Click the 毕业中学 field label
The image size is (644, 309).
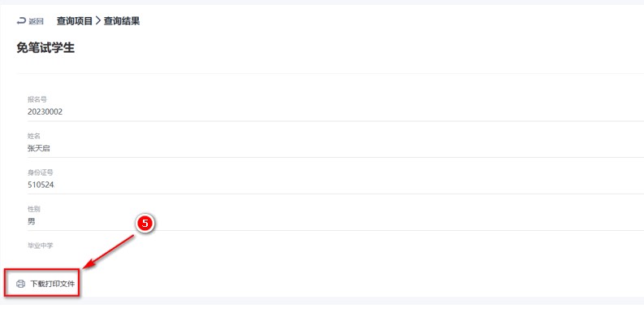(x=41, y=246)
